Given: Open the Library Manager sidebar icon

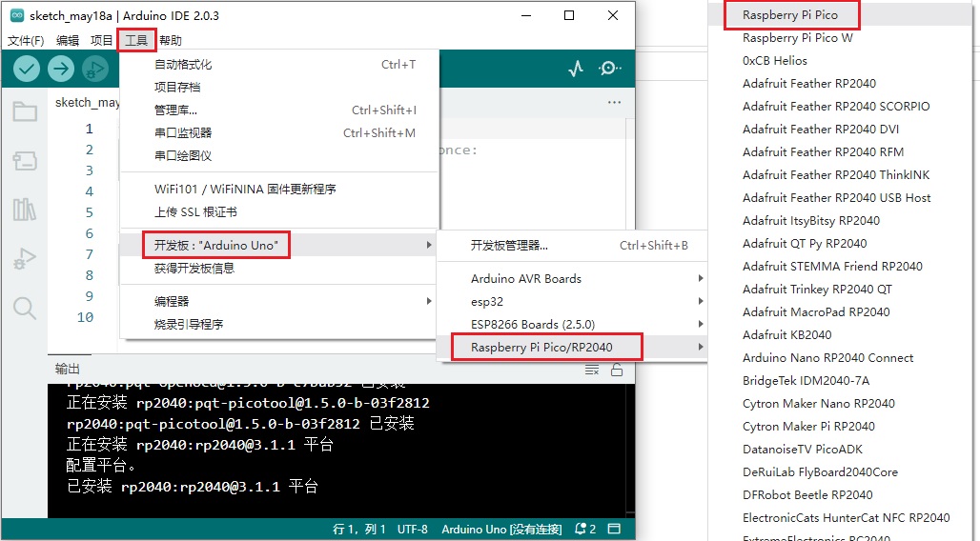Looking at the screenshot, I should coord(25,210).
